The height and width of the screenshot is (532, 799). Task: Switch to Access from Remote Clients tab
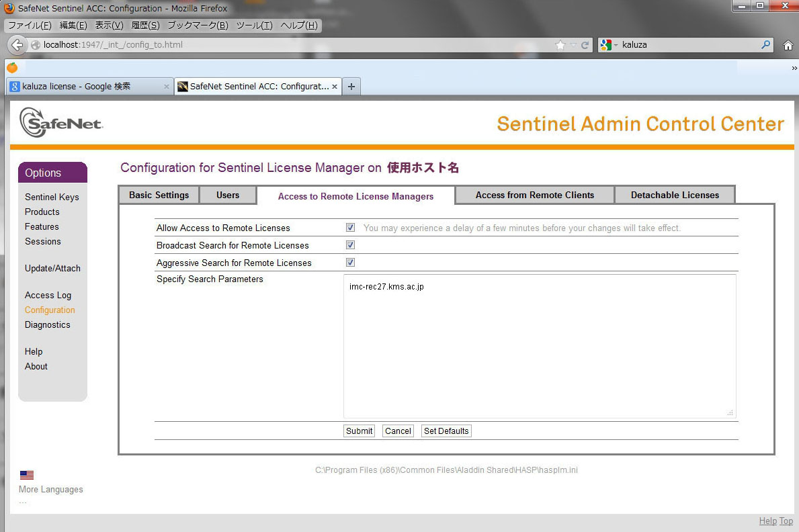534,195
